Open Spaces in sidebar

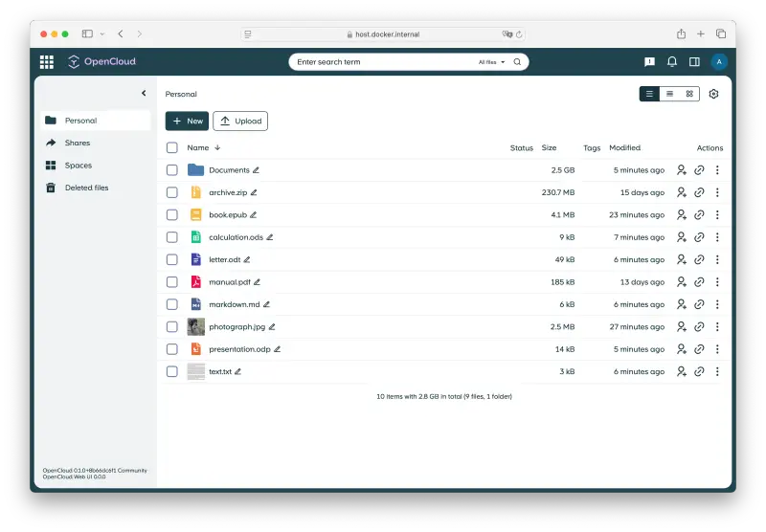(96, 165)
